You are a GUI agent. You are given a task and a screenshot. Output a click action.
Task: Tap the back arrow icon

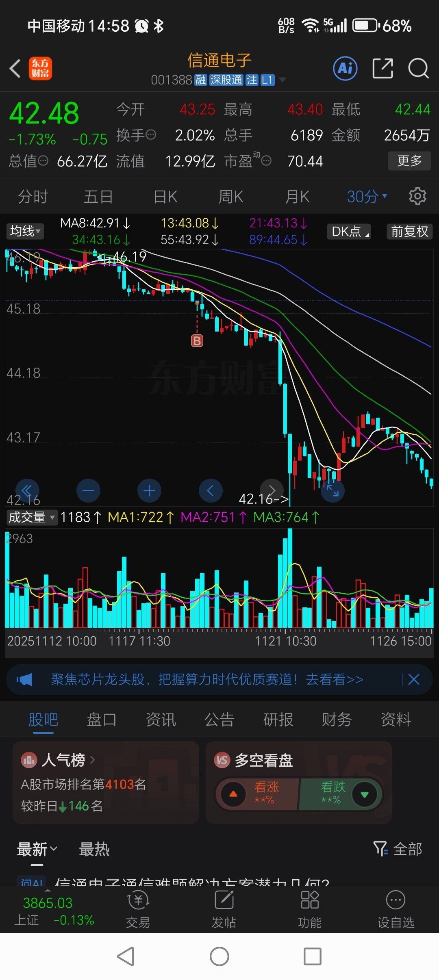pos(15,68)
